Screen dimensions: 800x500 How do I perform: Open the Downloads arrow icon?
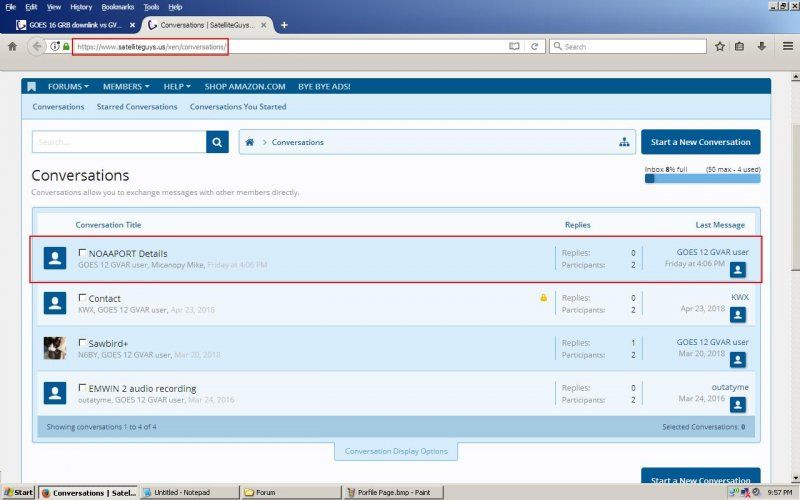[x=762, y=46]
